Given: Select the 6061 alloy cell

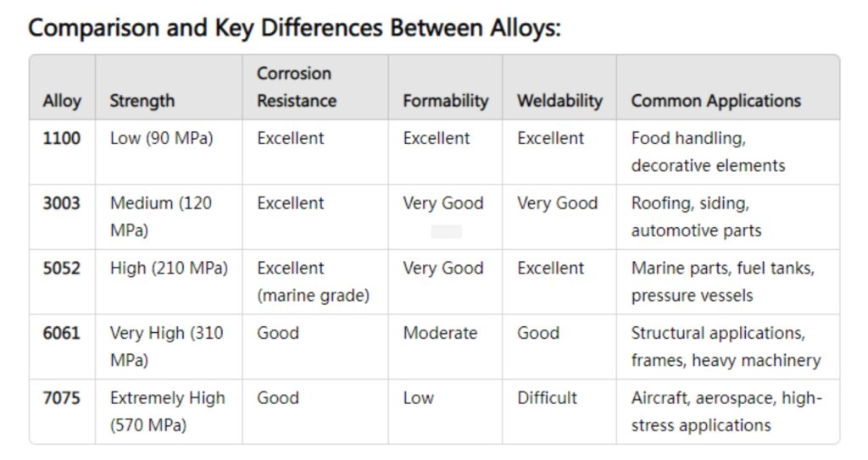Looking at the screenshot, I should coord(61,333).
